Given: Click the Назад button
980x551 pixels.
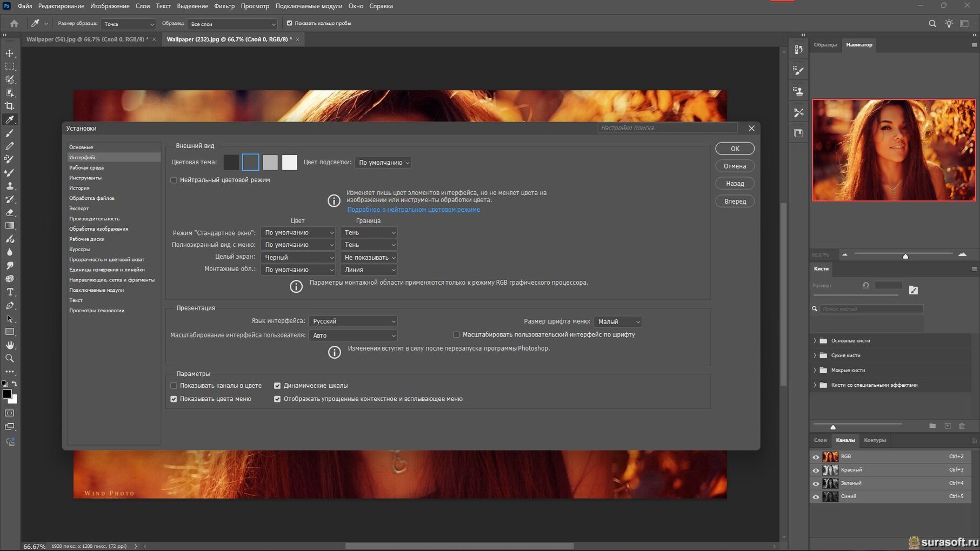Looking at the screenshot, I should [735, 184].
